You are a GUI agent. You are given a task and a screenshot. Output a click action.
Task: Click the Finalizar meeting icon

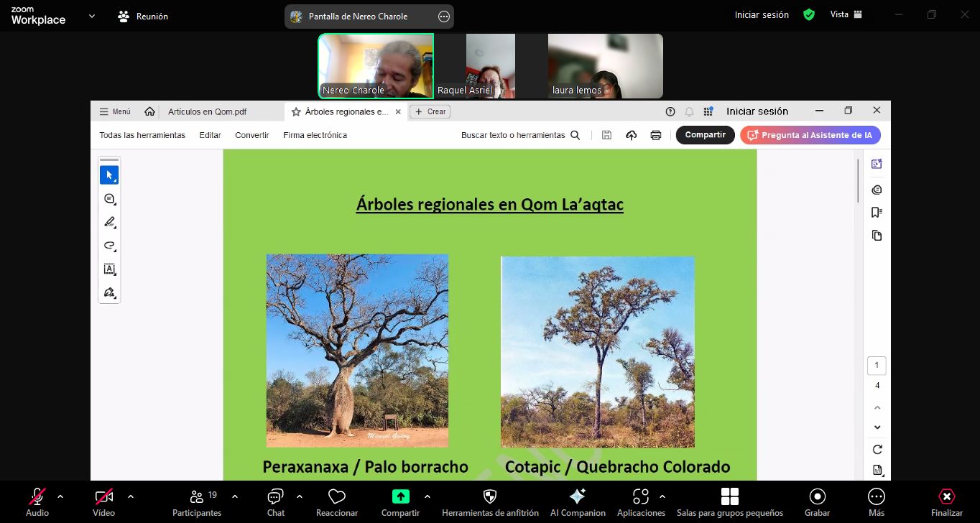click(946, 497)
